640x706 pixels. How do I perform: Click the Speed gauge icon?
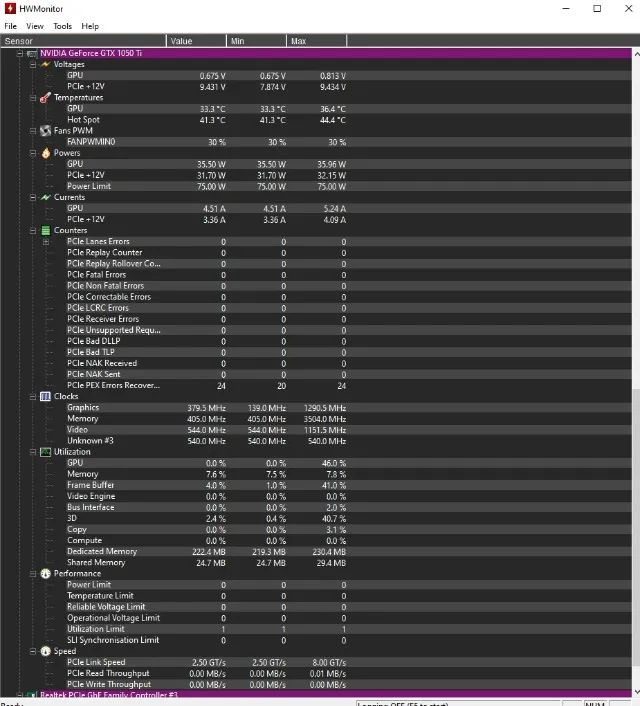[x=45, y=651]
